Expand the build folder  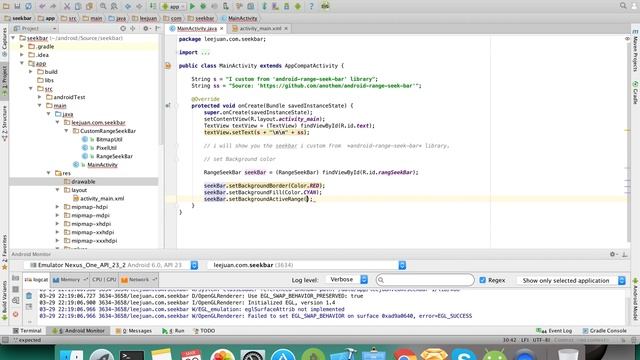tap(31, 72)
